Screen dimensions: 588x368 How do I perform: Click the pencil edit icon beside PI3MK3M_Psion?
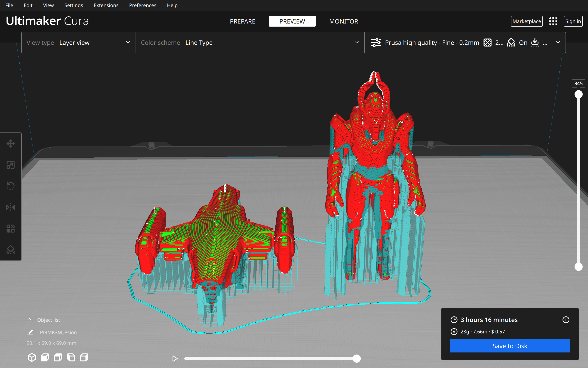click(x=30, y=332)
